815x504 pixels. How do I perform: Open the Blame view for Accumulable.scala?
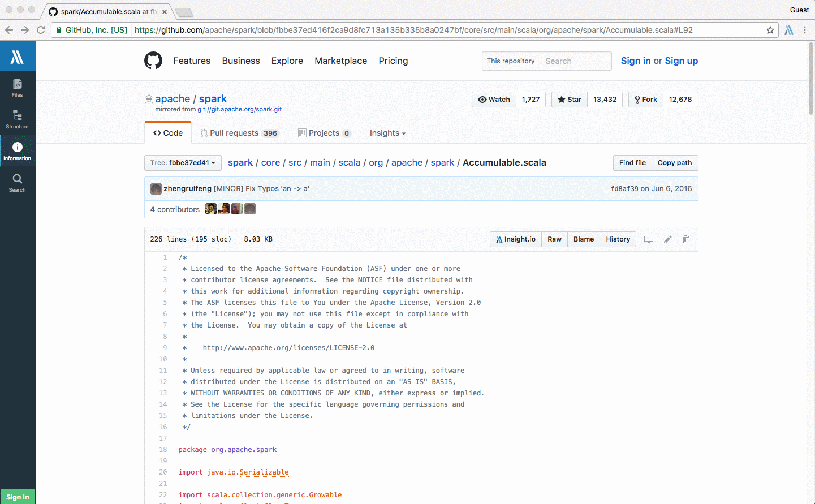pos(583,239)
